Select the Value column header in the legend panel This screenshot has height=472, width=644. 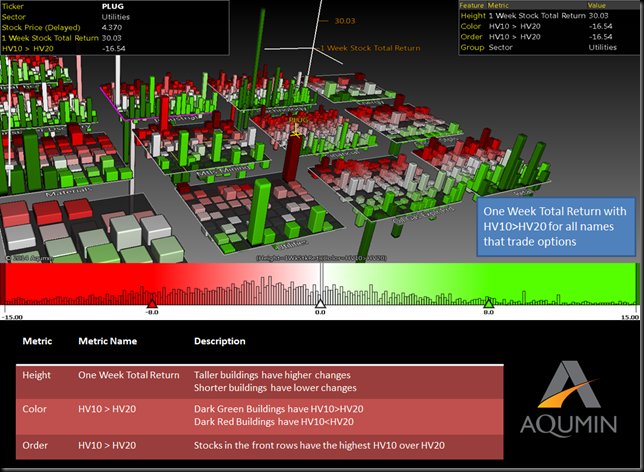(596, 5)
